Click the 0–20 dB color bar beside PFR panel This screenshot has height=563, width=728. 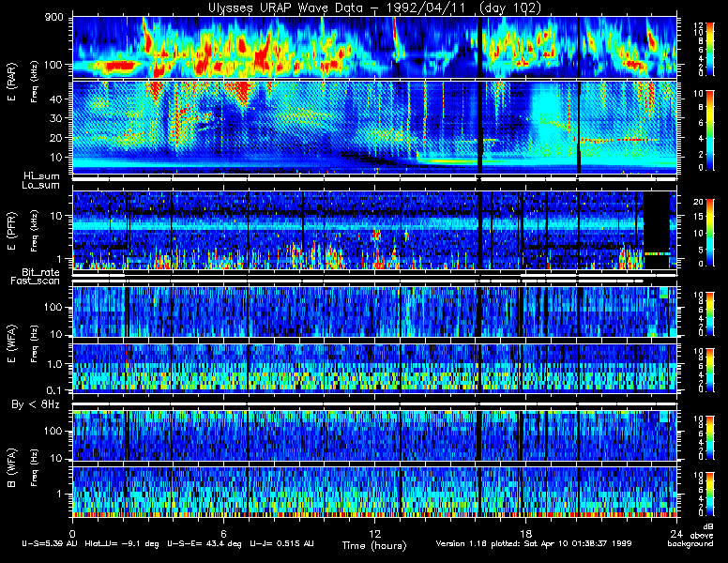710,233
